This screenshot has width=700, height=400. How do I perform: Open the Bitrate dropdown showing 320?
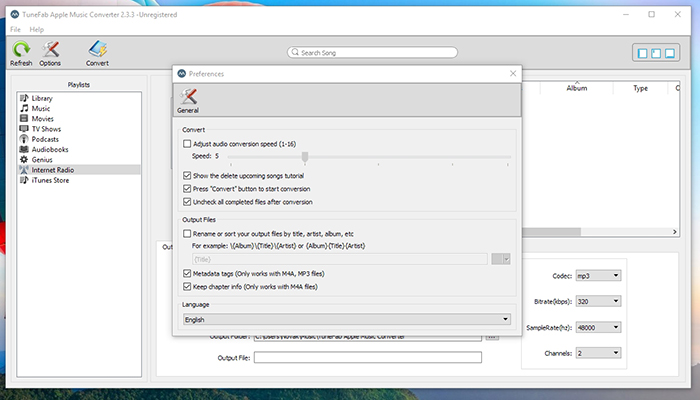pos(598,301)
